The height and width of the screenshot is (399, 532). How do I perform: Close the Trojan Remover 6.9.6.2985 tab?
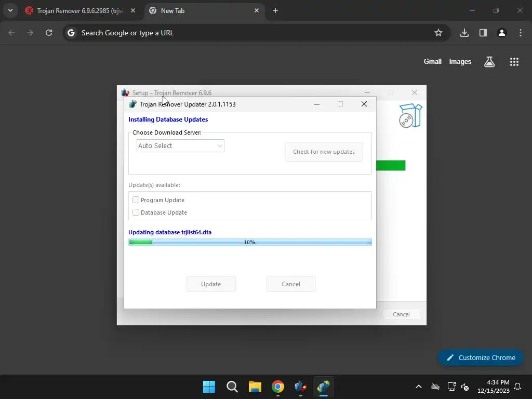[133, 10]
